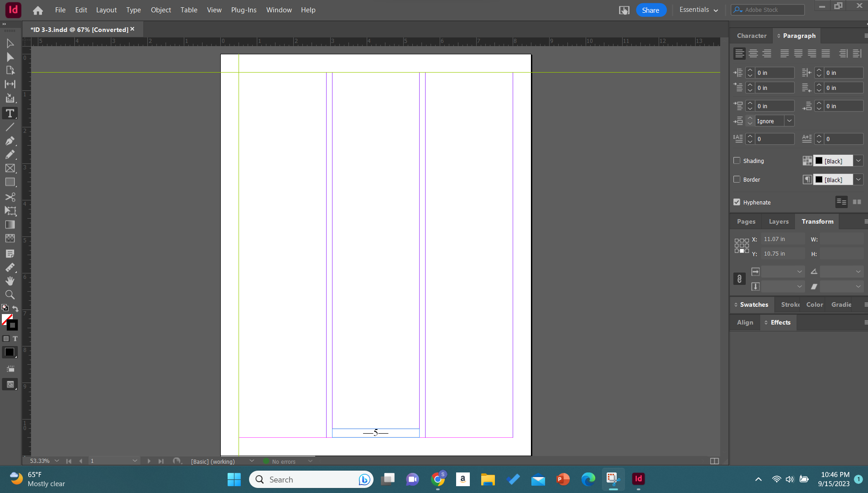Image resolution: width=868 pixels, height=493 pixels.
Task: Open the File menu
Action: pyautogui.click(x=60, y=10)
